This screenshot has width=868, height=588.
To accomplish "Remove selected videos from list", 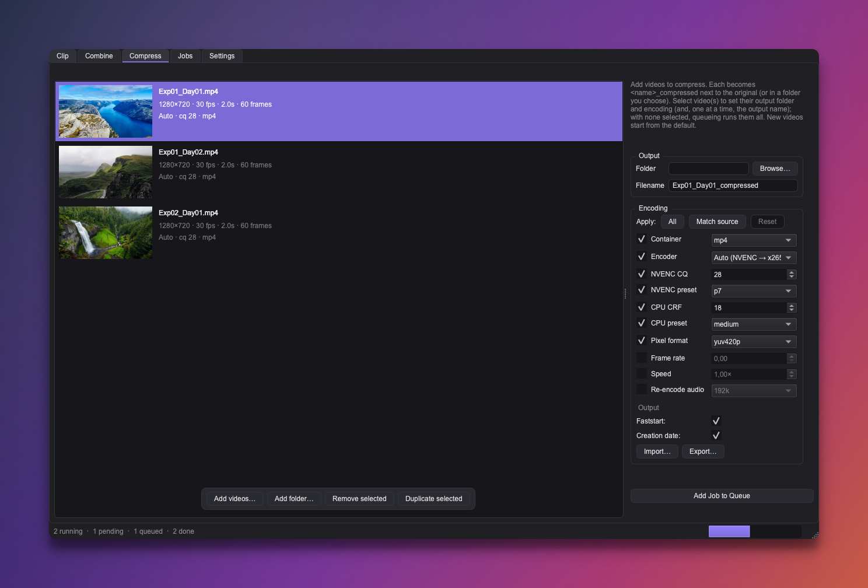I will click(x=359, y=499).
